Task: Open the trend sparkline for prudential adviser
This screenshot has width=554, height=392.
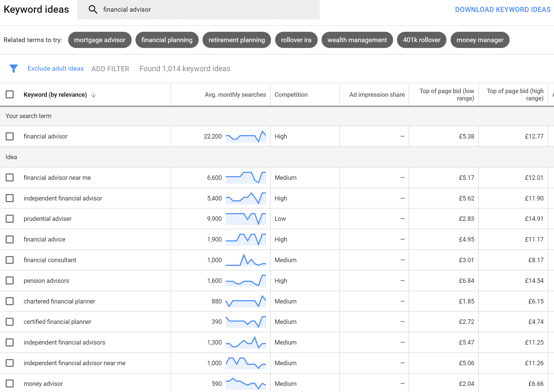Action: [246, 219]
